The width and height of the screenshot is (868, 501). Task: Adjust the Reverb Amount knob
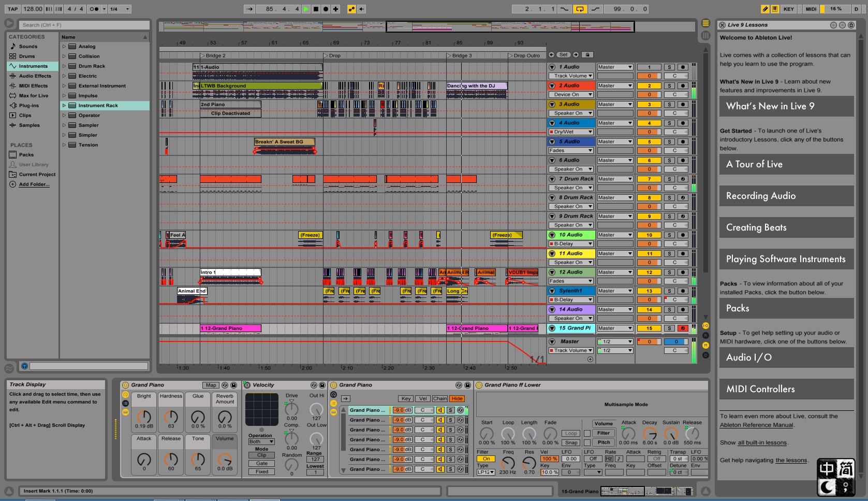tap(225, 417)
